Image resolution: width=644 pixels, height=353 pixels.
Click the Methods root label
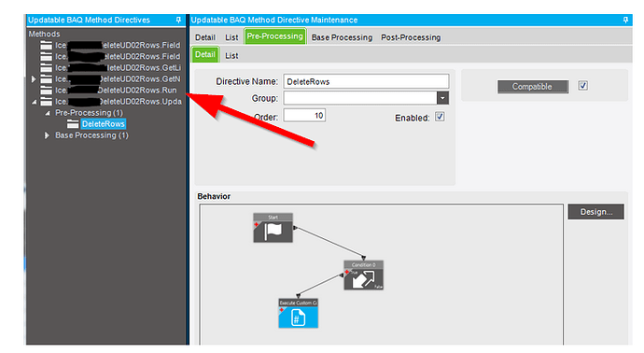click(44, 34)
